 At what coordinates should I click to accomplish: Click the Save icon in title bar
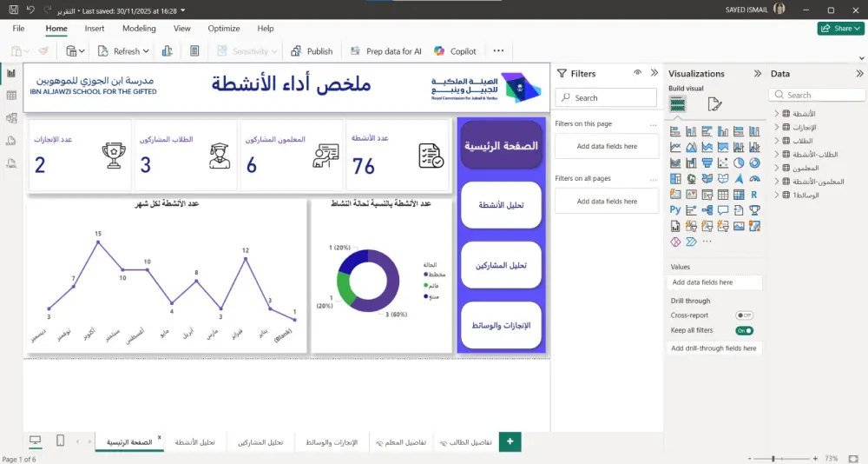(13, 10)
